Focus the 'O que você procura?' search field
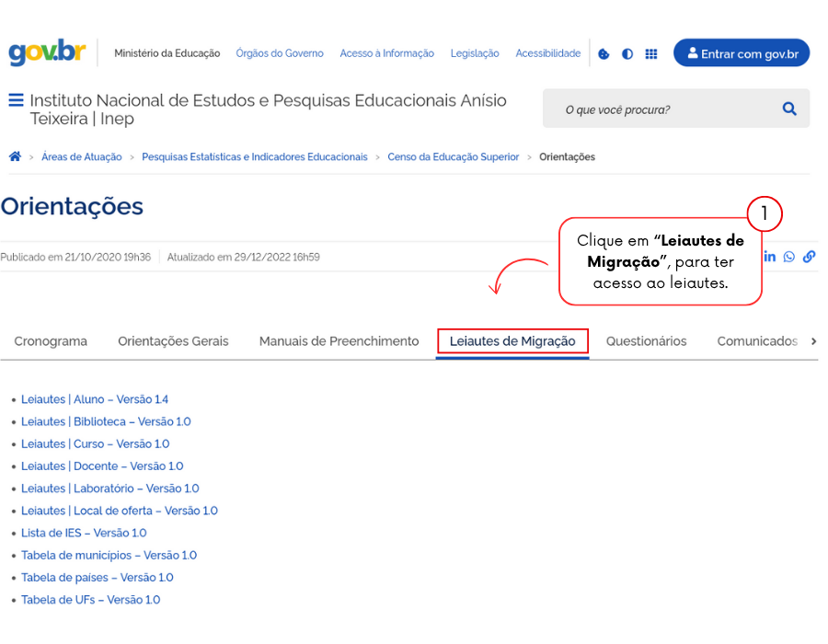Screen dimensions: 828x644 pyautogui.click(x=662, y=109)
